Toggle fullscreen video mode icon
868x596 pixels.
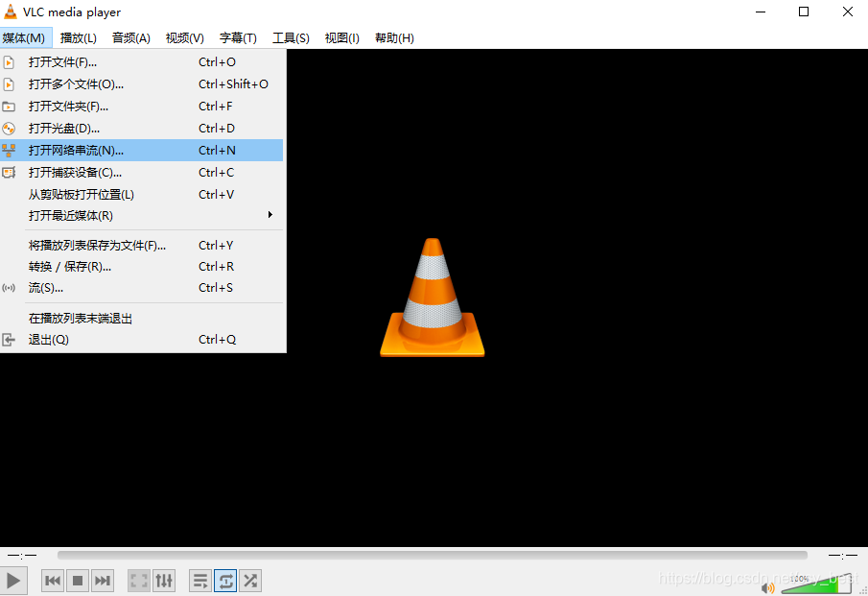point(139,581)
